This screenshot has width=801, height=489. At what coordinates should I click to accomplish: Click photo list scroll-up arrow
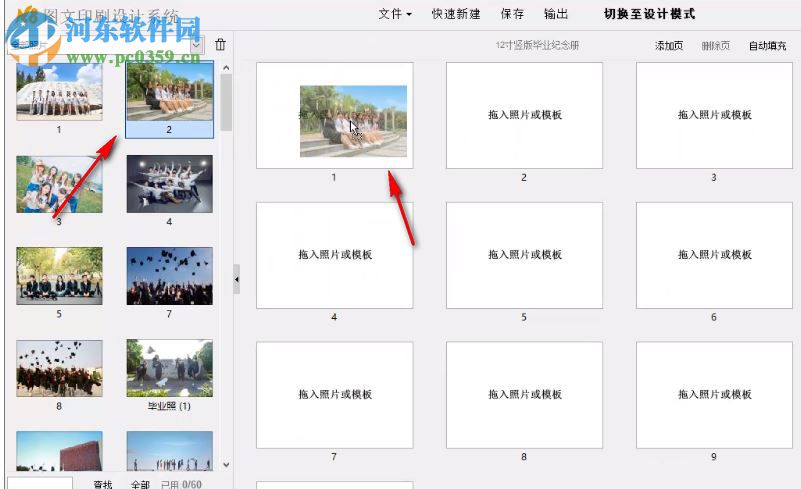[226, 67]
